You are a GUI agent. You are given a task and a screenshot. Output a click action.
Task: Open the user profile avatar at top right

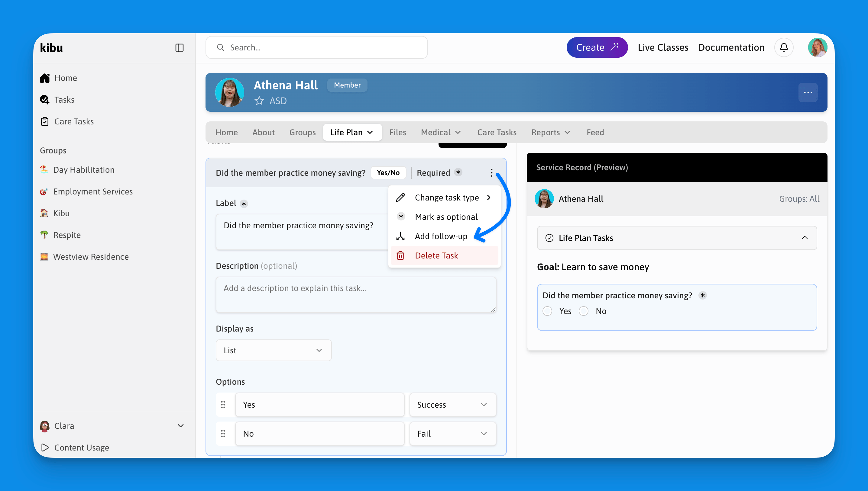point(818,47)
